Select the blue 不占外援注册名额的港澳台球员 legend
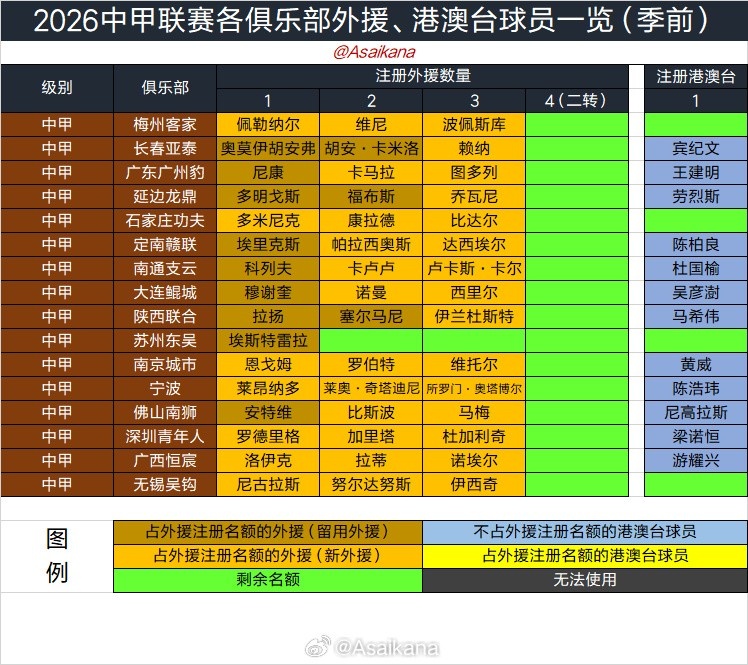 pos(585,531)
